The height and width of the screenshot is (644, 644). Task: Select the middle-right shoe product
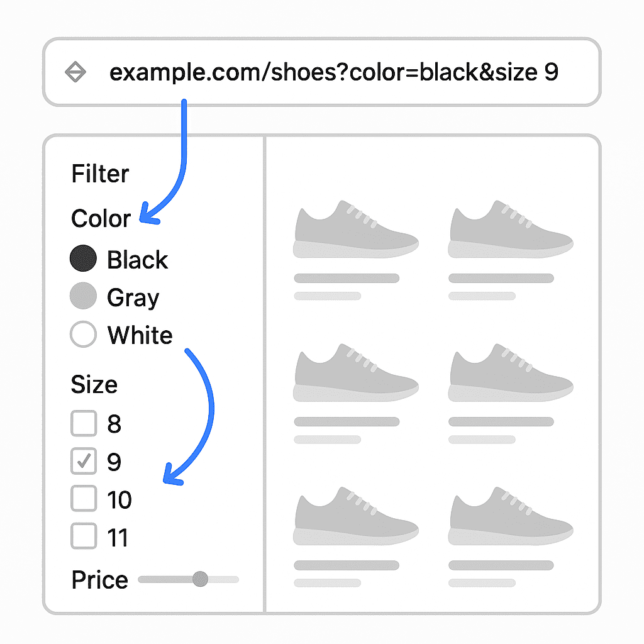pyautogui.click(x=511, y=372)
